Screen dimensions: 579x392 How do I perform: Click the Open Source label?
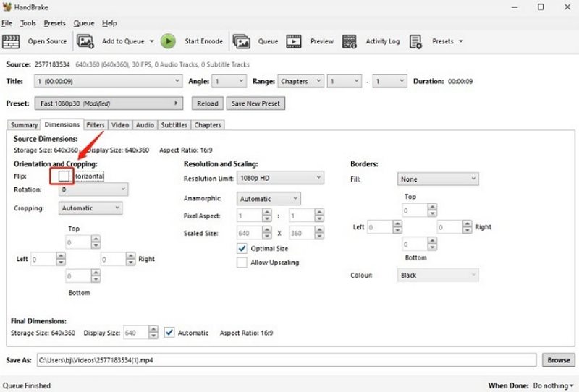pos(47,41)
